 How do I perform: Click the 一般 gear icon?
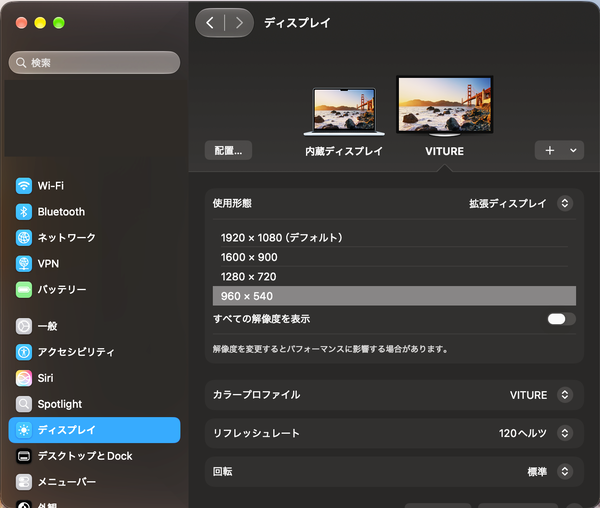coord(24,326)
